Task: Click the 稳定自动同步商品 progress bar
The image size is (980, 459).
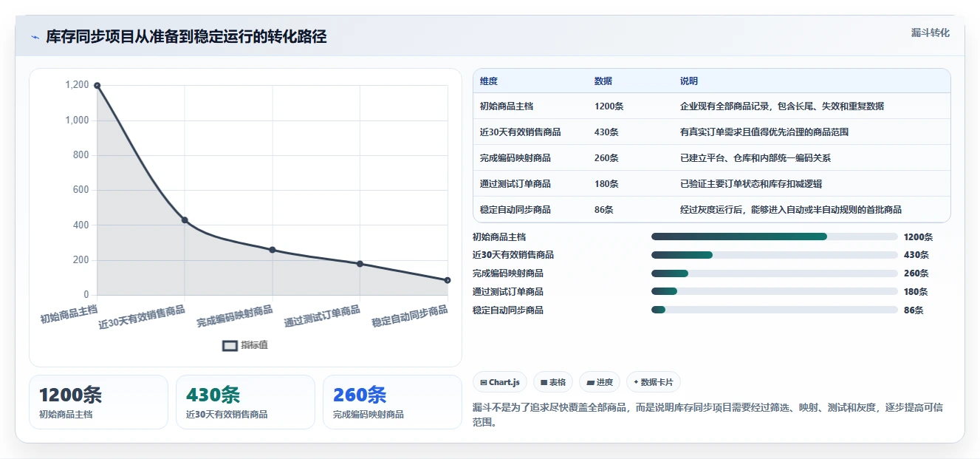Action: [x=775, y=310]
